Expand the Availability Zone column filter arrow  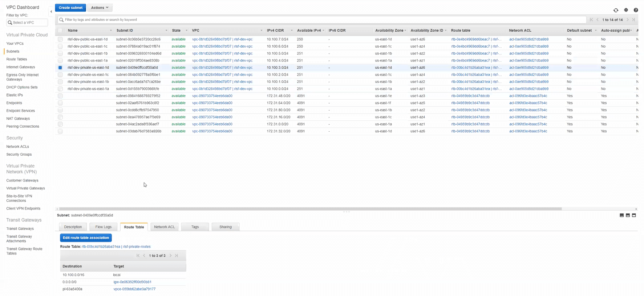(x=405, y=31)
